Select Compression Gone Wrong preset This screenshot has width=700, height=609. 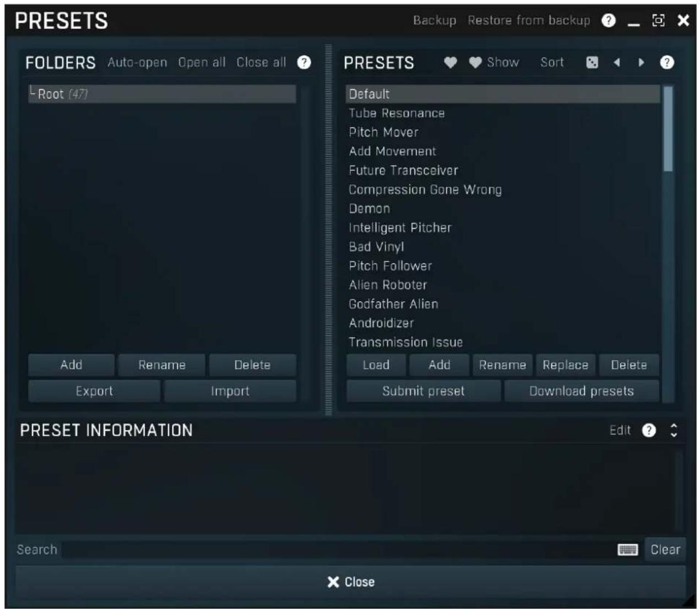(x=503, y=189)
